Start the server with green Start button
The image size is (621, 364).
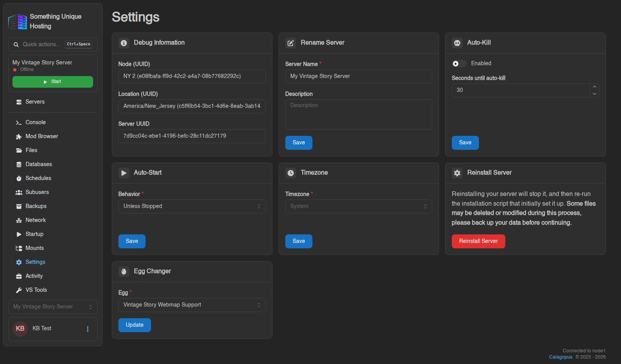pos(53,82)
